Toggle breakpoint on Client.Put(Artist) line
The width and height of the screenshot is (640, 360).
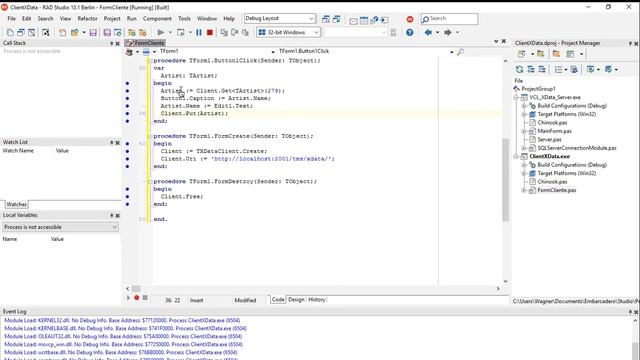[128, 113]
